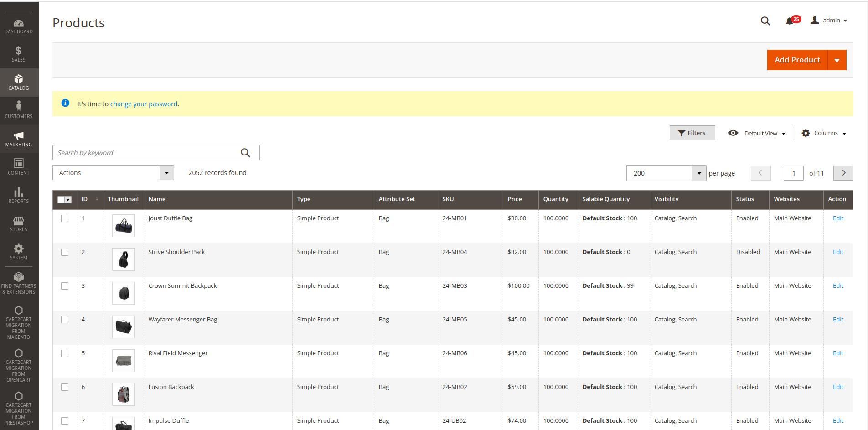Click the Add Product button
Image resolution: width=868 pixels, height=430 pixels.
797,60
